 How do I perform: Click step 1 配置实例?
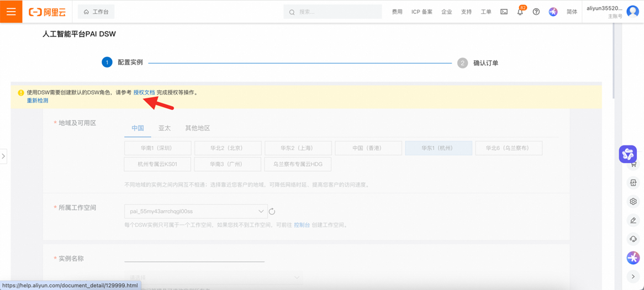click(123, 63)
